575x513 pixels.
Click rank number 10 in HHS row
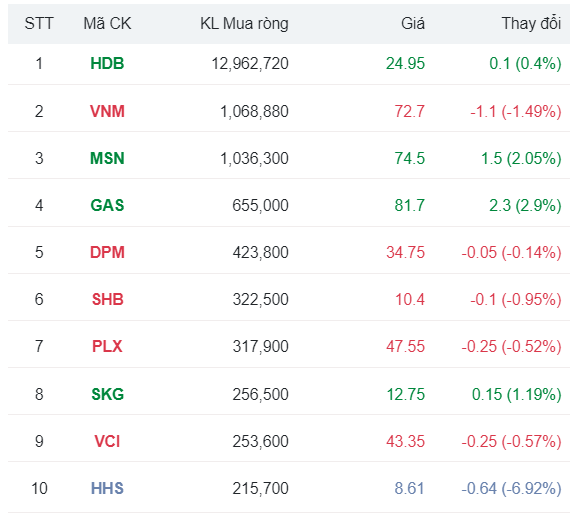[39, 488]
